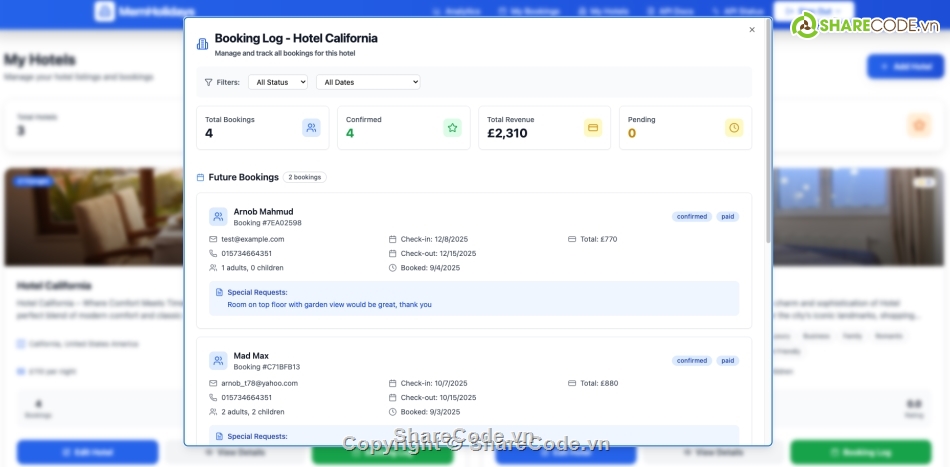Click the Total Revenue card icon
950x467 pixels.
(593, 128)
